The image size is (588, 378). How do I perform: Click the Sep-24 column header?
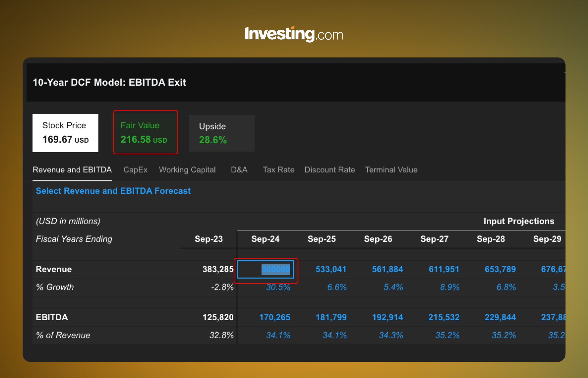point(265,239)
